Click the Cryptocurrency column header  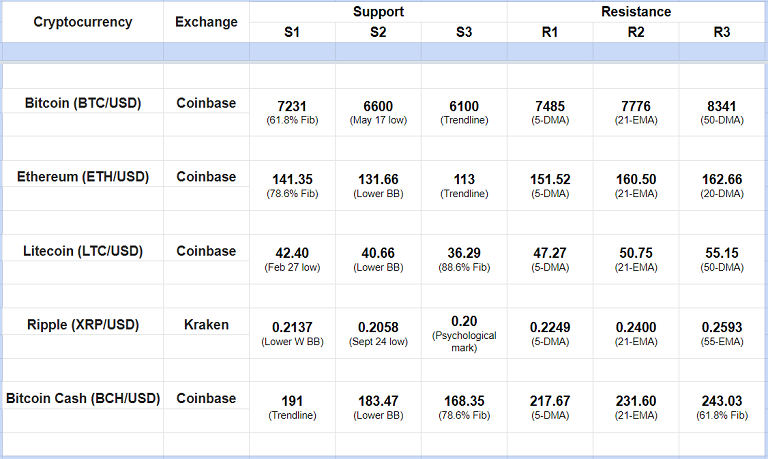pos(82,22)
